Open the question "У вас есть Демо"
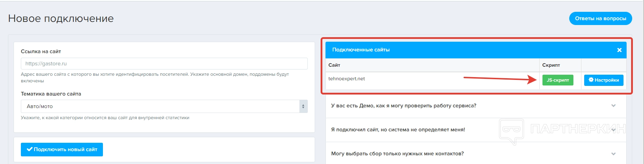Viewport: 644px width, 164px height. click(403, 106)
